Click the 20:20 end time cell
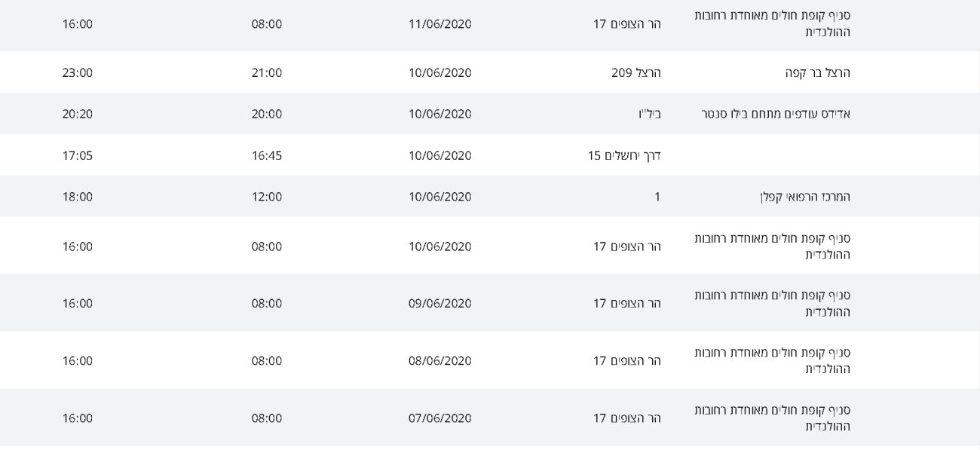The height and width of the screenshot is (450, 980). pos(78,114)
